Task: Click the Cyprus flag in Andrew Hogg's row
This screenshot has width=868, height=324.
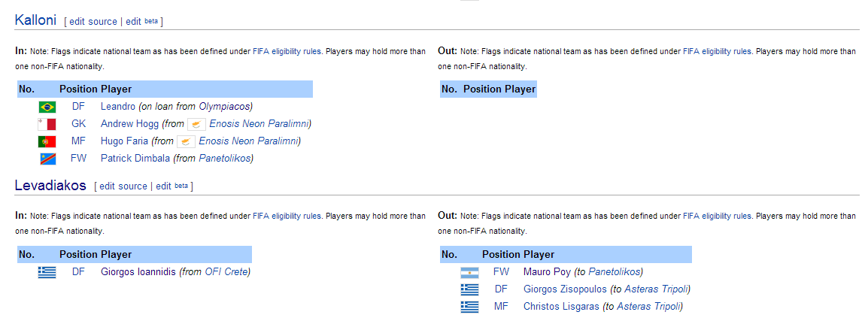Action: pos(196,124)
